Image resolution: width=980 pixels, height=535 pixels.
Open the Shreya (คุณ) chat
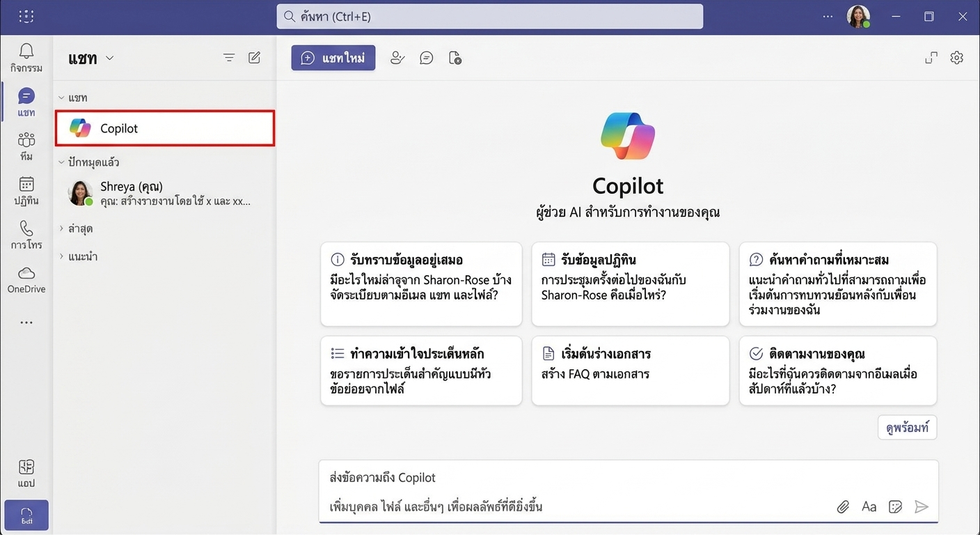[165, 194]
